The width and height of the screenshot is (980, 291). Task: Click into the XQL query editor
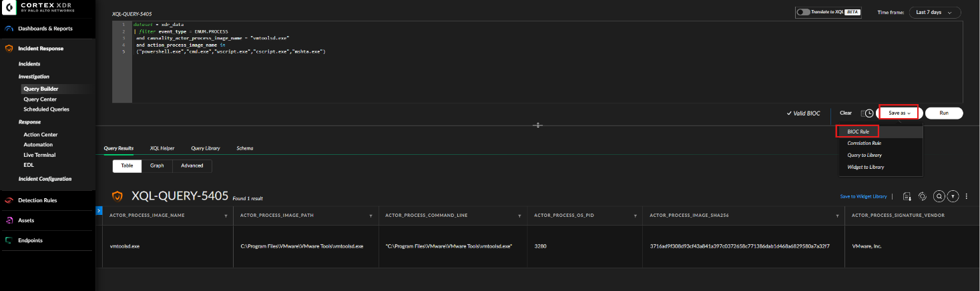pyautogui.click(x=537, y=61)
